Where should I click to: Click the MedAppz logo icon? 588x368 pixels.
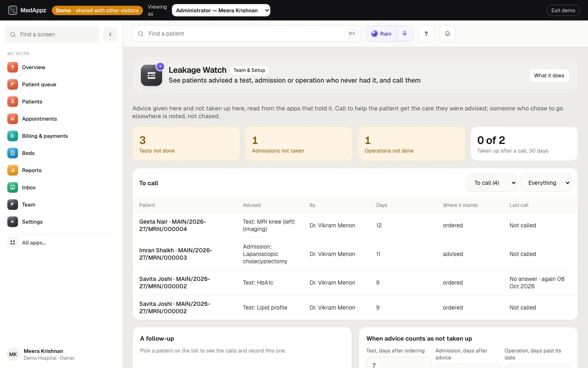(x=13, y=10)
